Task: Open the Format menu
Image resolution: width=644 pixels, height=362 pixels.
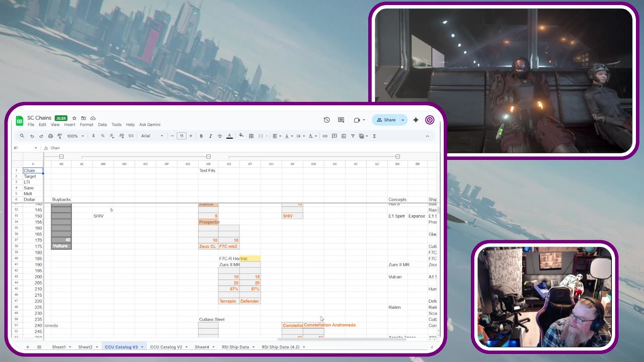Action: (x=87, y=125)
